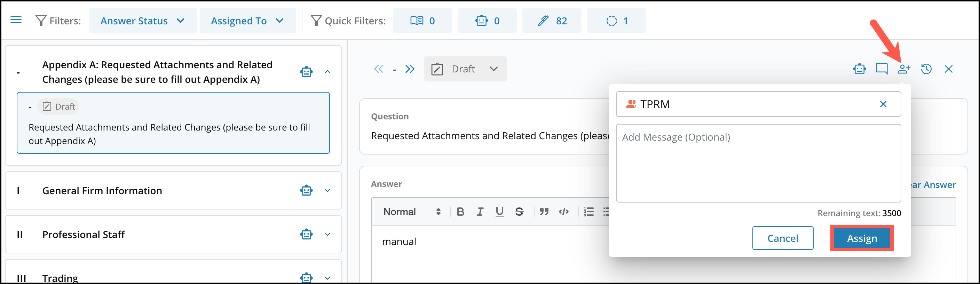Click the robot icon for General Firm Information

306,190
